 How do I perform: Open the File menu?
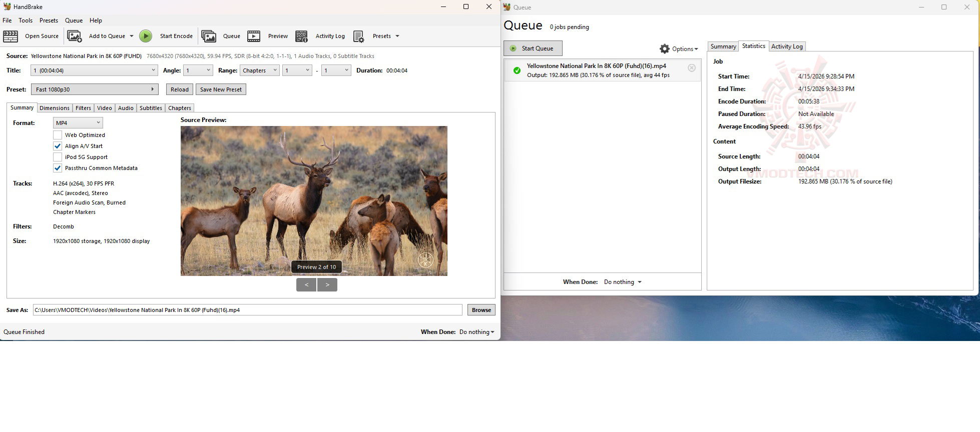7,20
